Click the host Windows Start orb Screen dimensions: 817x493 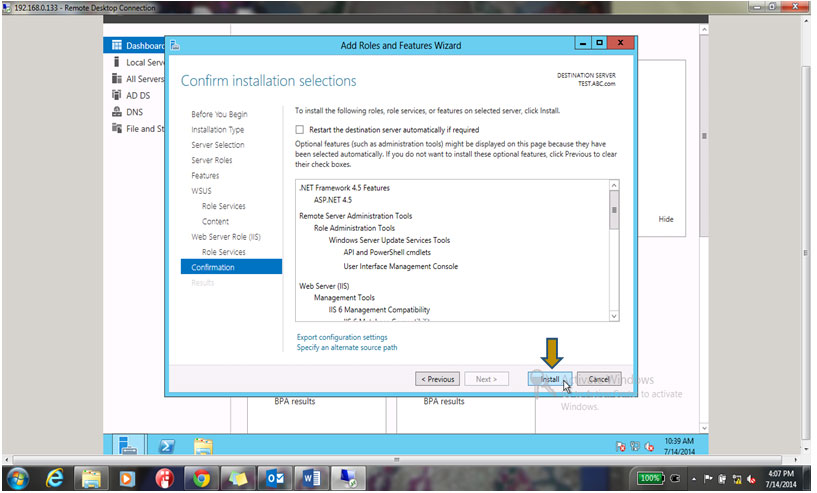(18, 478)
